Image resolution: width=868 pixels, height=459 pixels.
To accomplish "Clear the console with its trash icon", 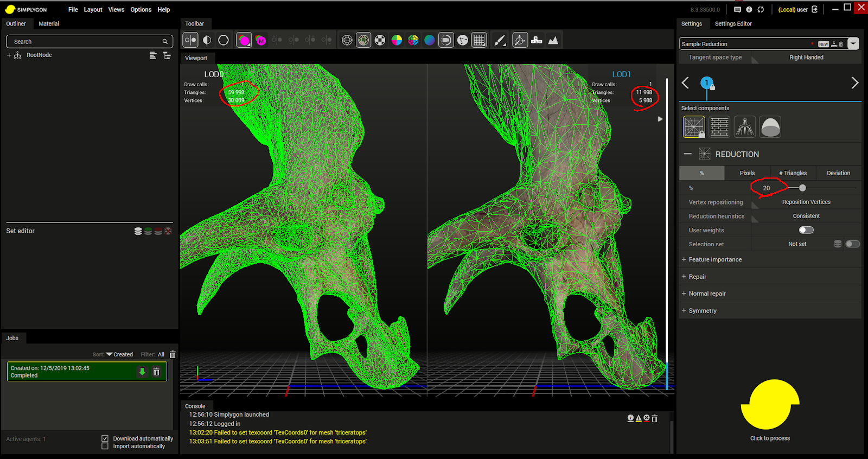I will click(x=655, y=418).
